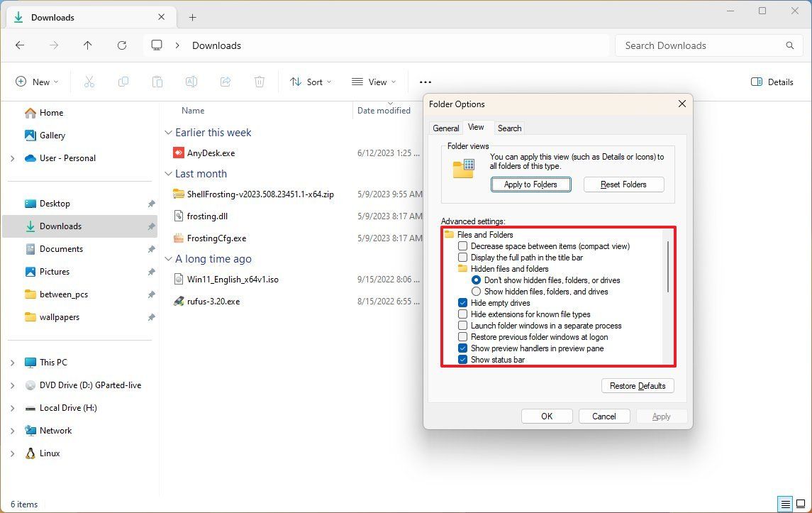Check Hide extensions for known file types

pos(462,314)
